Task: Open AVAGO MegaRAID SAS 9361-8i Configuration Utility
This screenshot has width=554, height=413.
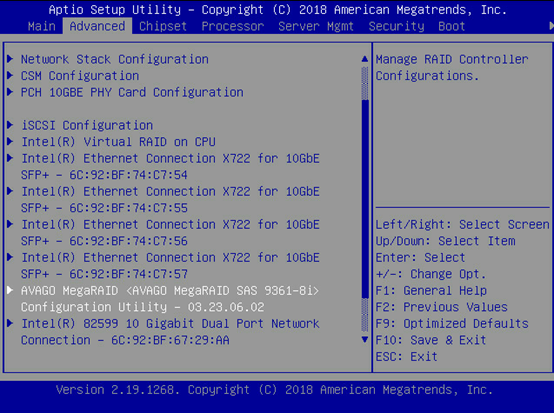Action: click(x=170, y=299)
